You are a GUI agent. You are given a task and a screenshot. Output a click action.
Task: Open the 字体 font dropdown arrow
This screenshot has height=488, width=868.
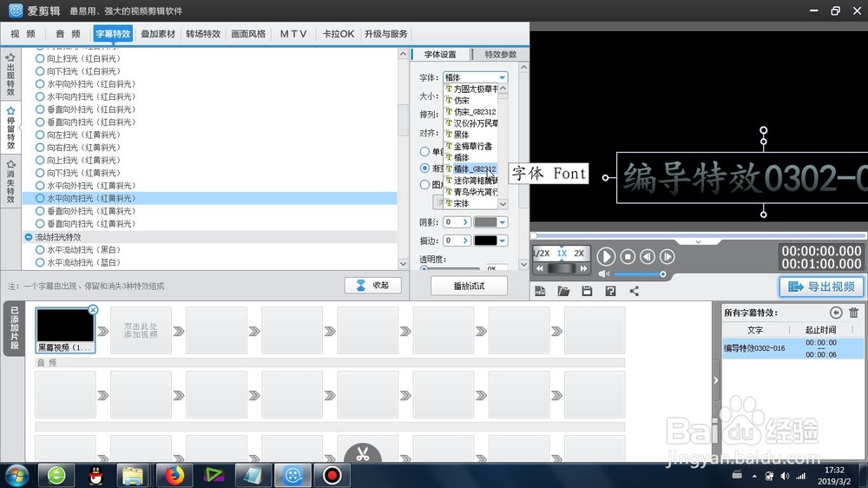click(502, 77)
